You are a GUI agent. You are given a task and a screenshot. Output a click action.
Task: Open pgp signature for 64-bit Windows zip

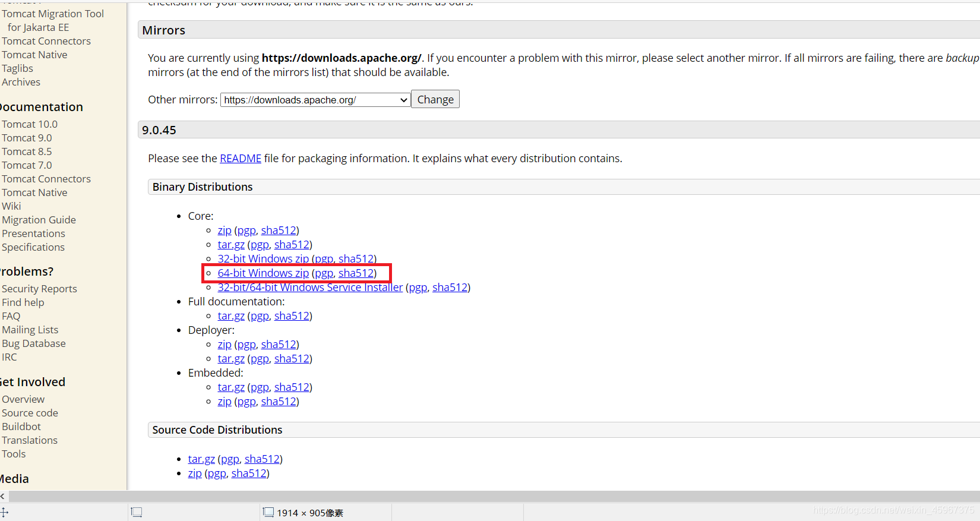click(x=324, y=273)
